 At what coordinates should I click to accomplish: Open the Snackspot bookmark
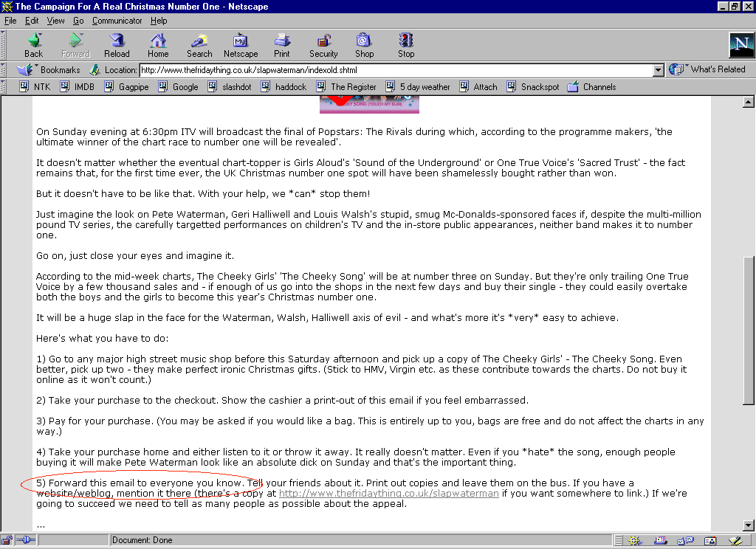[533, 87]
